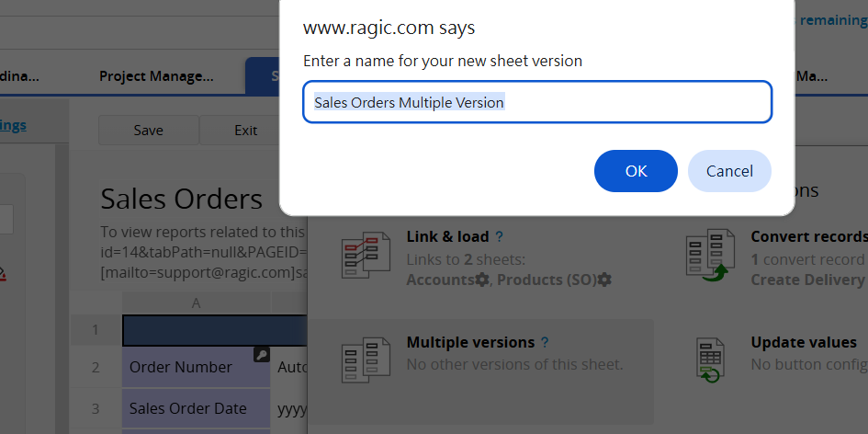Screen dimensions: 868x434
Task: Click the Exit button in design toolbar
Action: [x=246, y=131]
